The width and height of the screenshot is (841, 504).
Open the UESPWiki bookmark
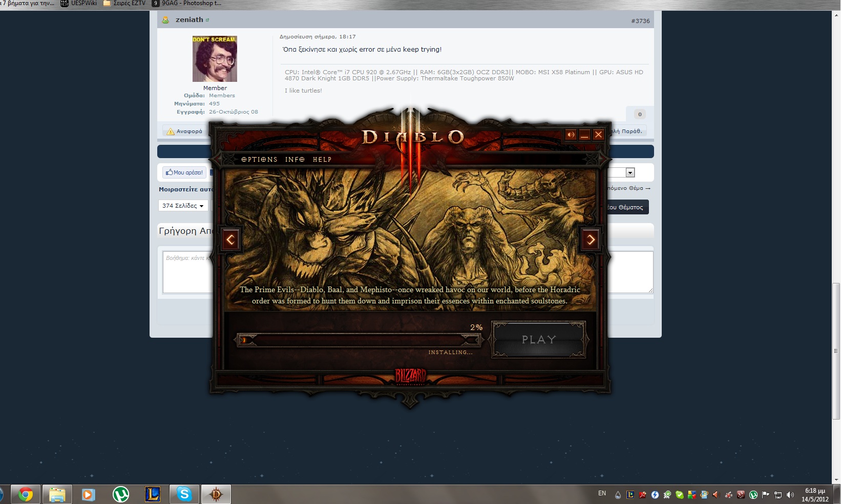click(78, 3)
